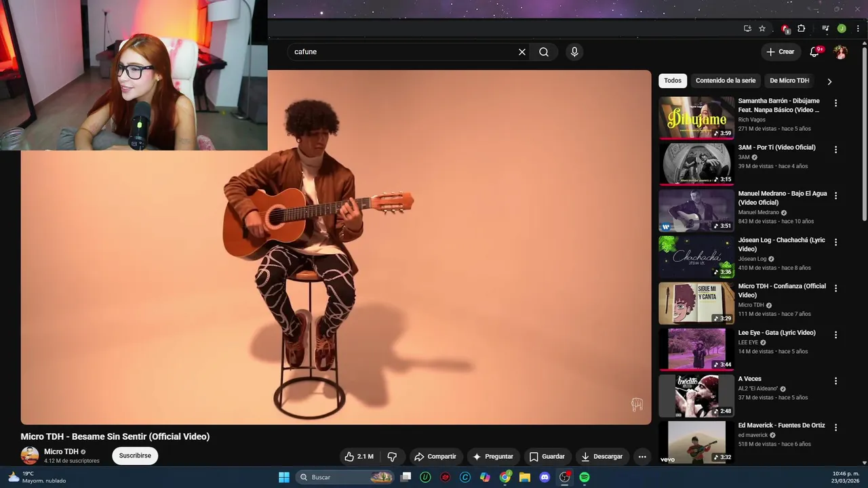Open the 'Micro TDH - Confianza (Official Video)' title

[x=782, y=291]
